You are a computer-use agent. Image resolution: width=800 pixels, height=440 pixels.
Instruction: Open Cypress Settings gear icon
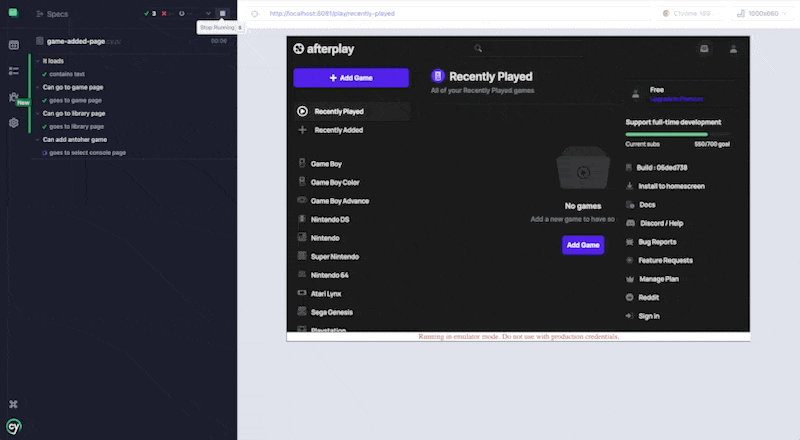click(x=14, y=123)
